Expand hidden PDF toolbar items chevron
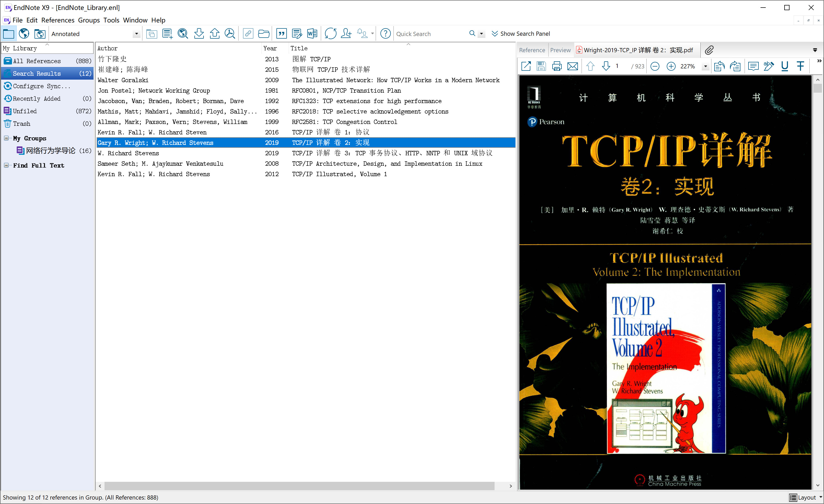This screenshot has width=824, height=504. (x=819, y=61)
